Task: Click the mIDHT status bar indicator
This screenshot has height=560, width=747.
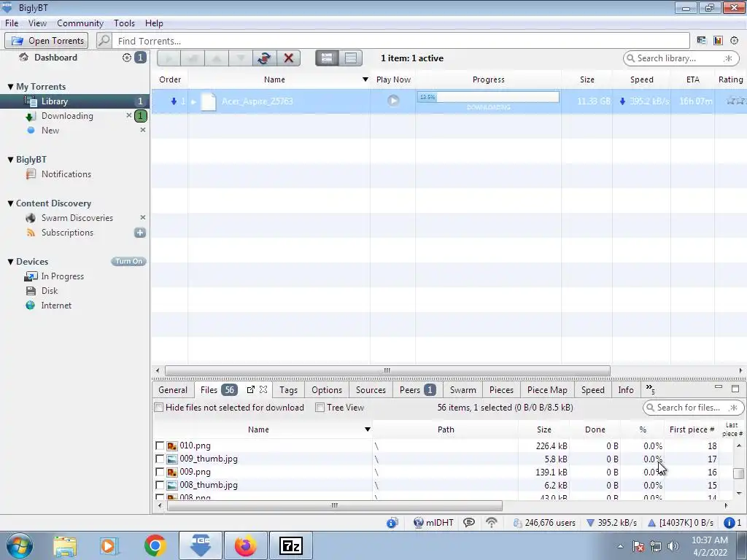Action: coord(433,523)
